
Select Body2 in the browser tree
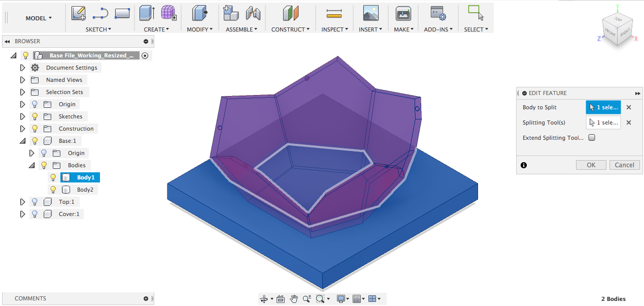tap(85, 190)
